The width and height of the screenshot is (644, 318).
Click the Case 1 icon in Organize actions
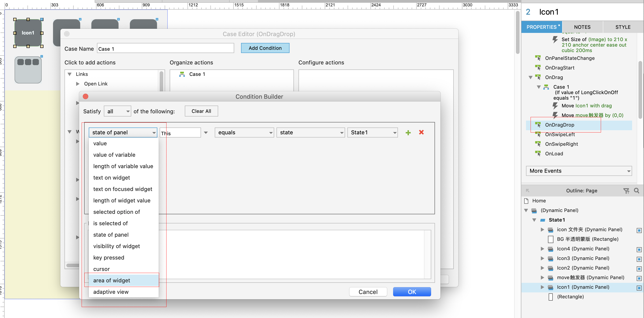[x=182, y=74]
